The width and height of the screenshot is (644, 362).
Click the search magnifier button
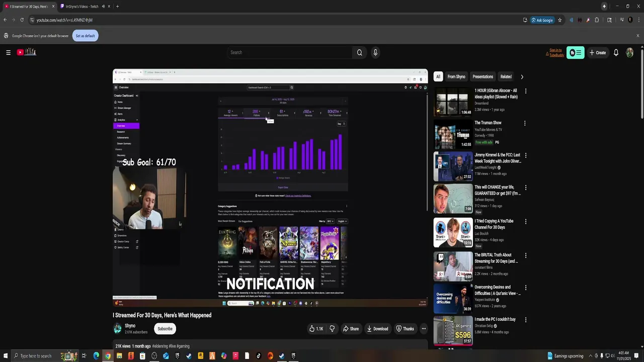click(x=359, y=52)
